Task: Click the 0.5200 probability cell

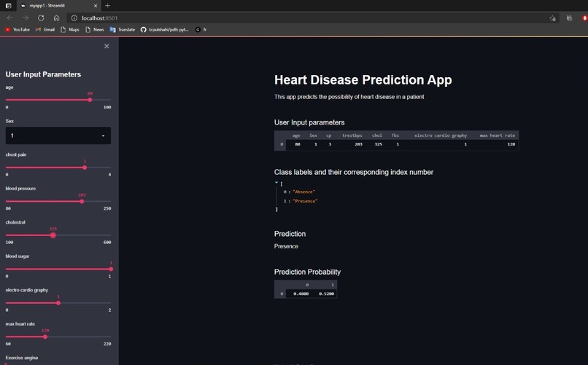Action: tap(326, 294)
